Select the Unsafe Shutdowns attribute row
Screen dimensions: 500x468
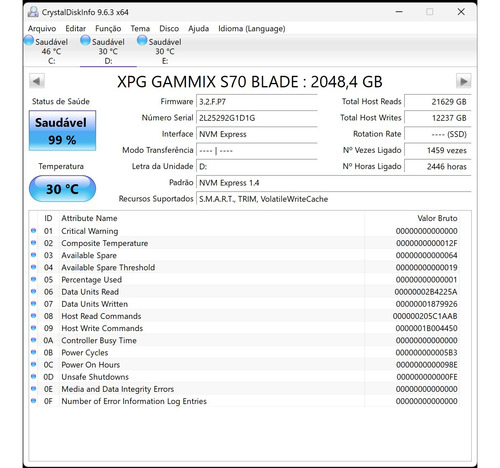click(x=244, y=377)
